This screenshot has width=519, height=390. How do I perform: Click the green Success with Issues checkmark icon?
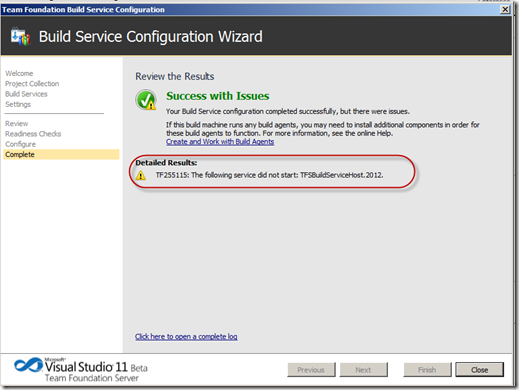(x=146, y=100)
